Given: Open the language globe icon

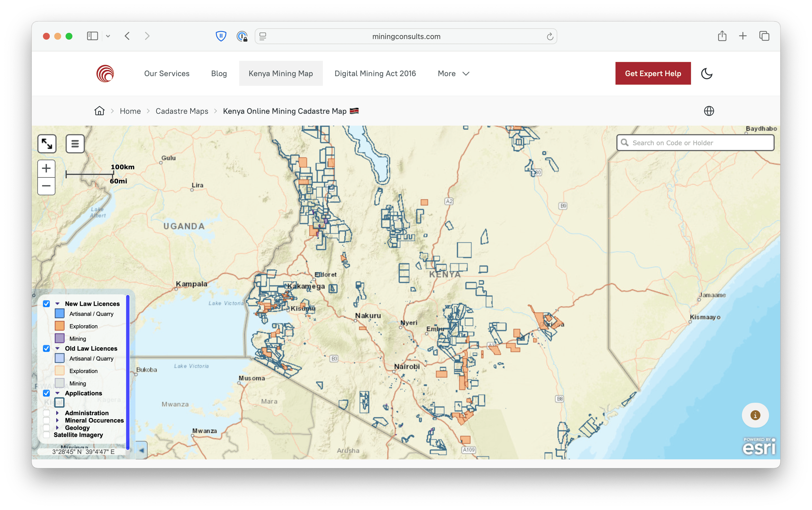Looking at the screenshot, I should 709,111.
